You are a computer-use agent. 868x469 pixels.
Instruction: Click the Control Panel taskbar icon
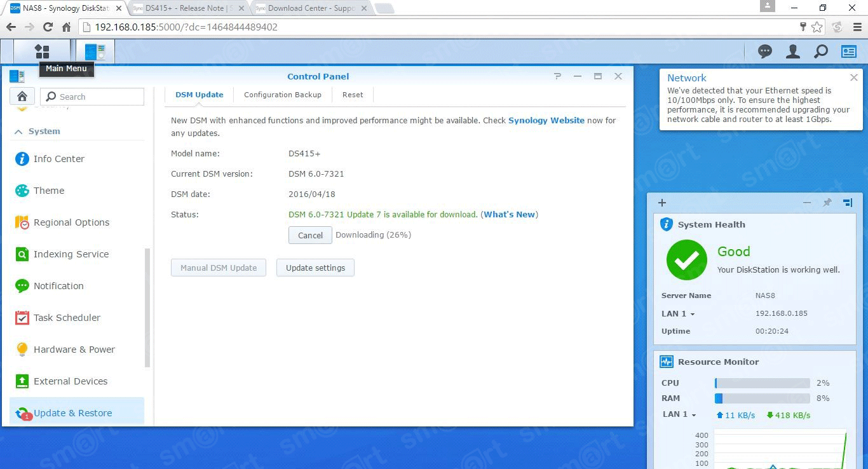(95, 51)
